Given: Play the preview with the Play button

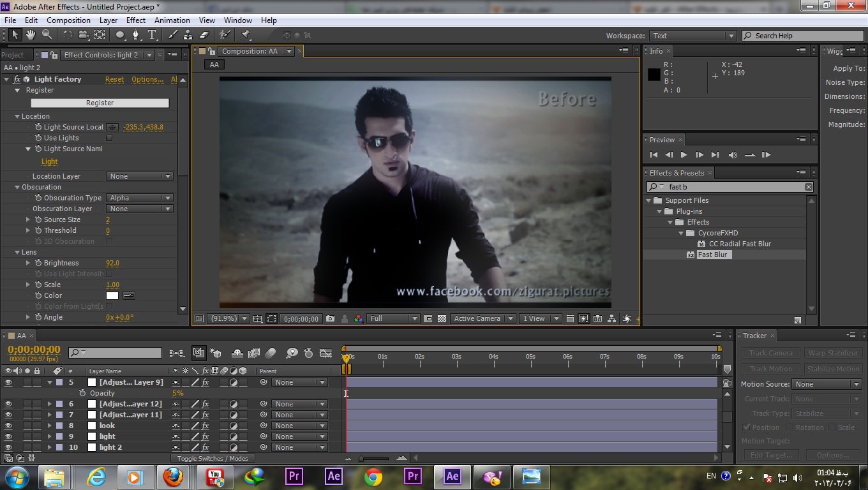Looking at the screenshot, I should coord(684,154).
